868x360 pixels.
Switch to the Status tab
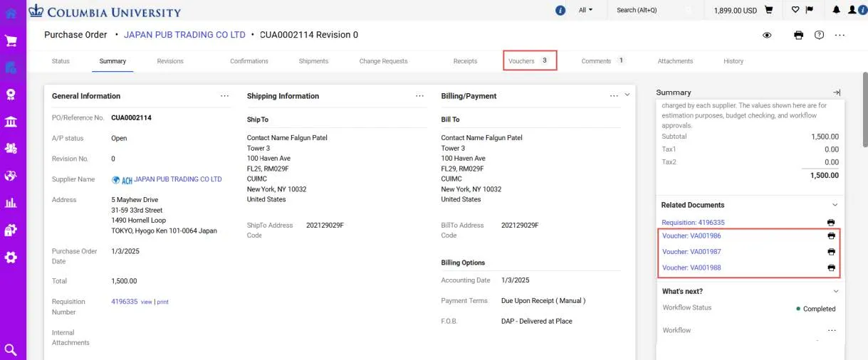tap(61, 61)
